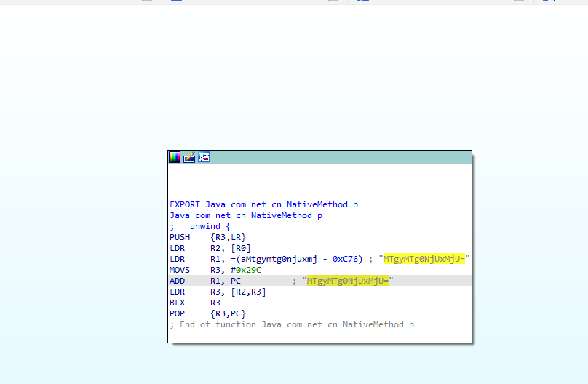Select the MOVS mnemonic
Screen dimensions: 588x384
pos(180,270)
